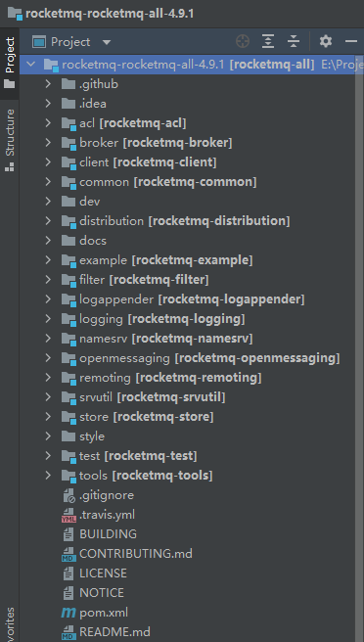The width and height of the screenshot is (364, 642).
Task: Click the .travis.yml YML file icon
Action: 68,515
